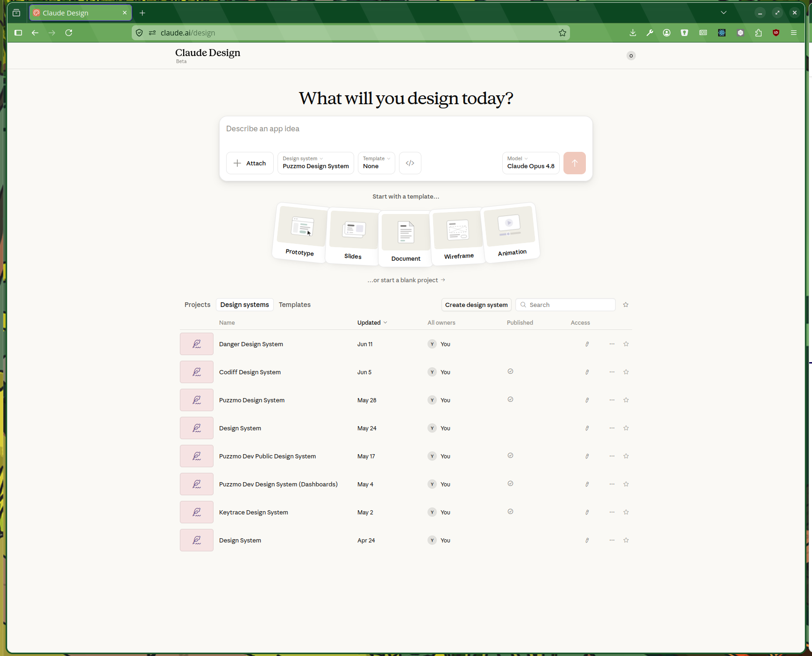Click the favorites star filter next to Search
This screenshot has height=656, width=812.
click(626, 305)
